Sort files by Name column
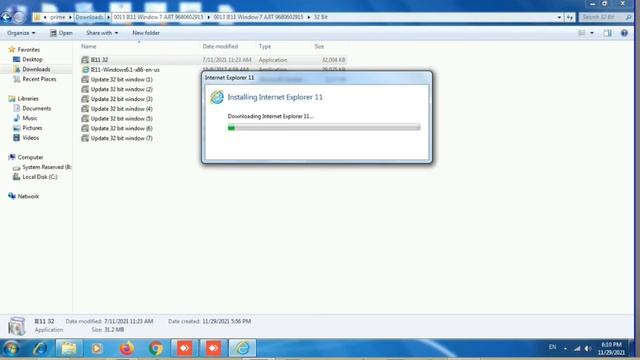Screen dimensions: 640x360 pyautogui.click(x=89, y=47)
